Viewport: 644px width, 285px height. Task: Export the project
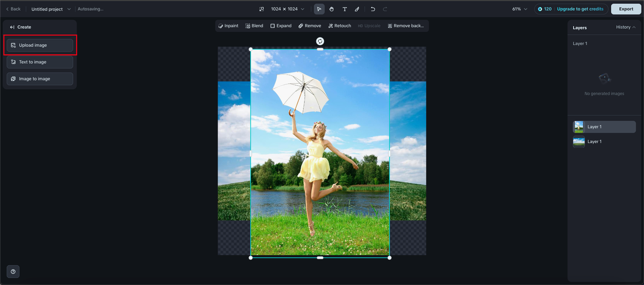pyautogui.click(x=626, y=9)
